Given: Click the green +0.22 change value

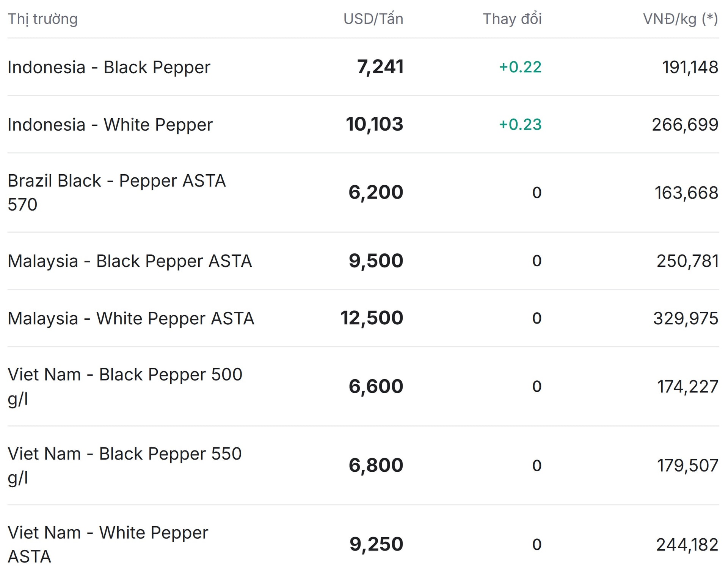Looking at the screenshot, I should [x=520, y=67].
